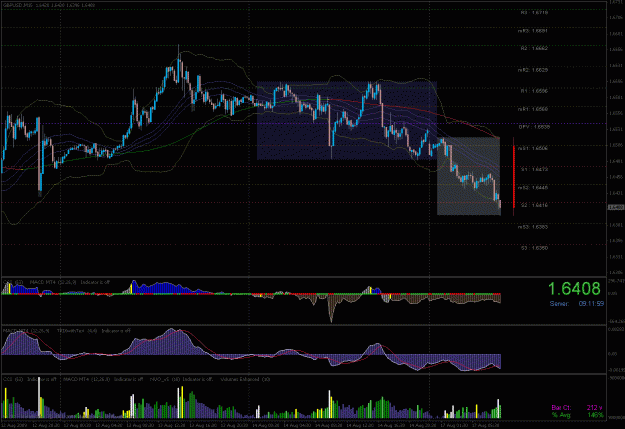Screen dimensions: 625x429
Task: Select the mS1 pivot level label
Action: (533, 148)
